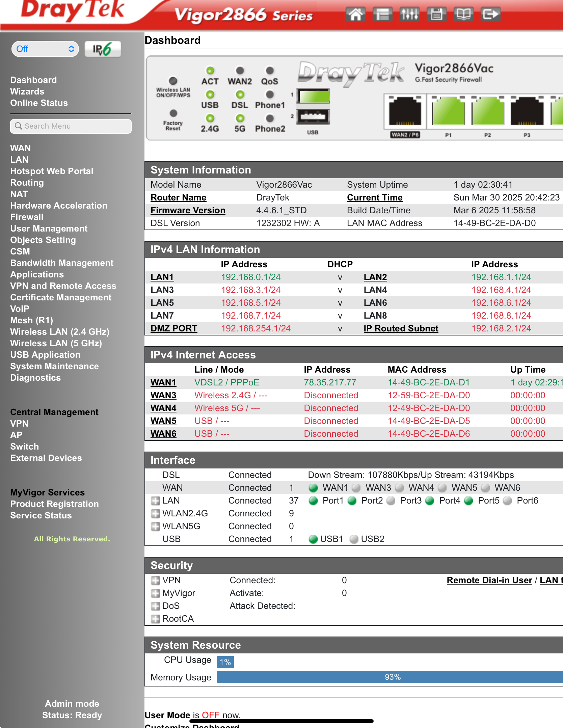
Task: Open the Router Name link
Action: (x=178, y=197)
